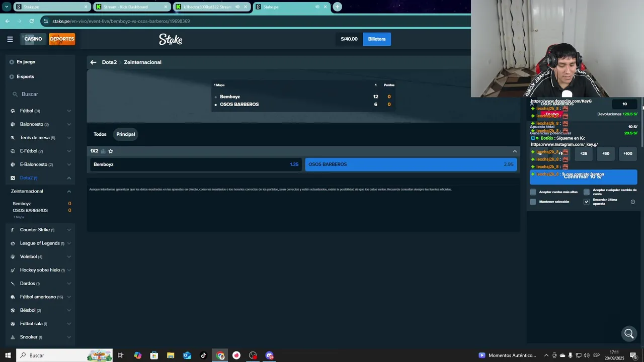Go back using the Dota2 back arrow
The width and height of the screenshot is (644, 362).
click(93, 62)
